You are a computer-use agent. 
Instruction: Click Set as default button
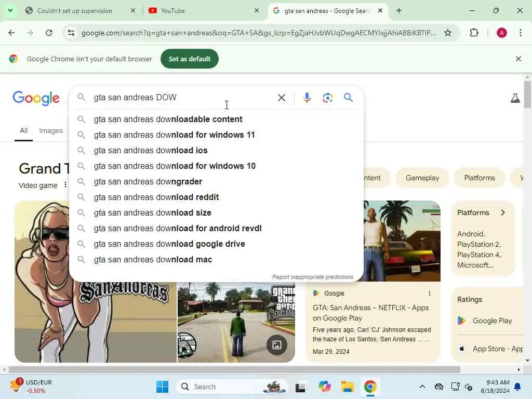tap(189, 59)
